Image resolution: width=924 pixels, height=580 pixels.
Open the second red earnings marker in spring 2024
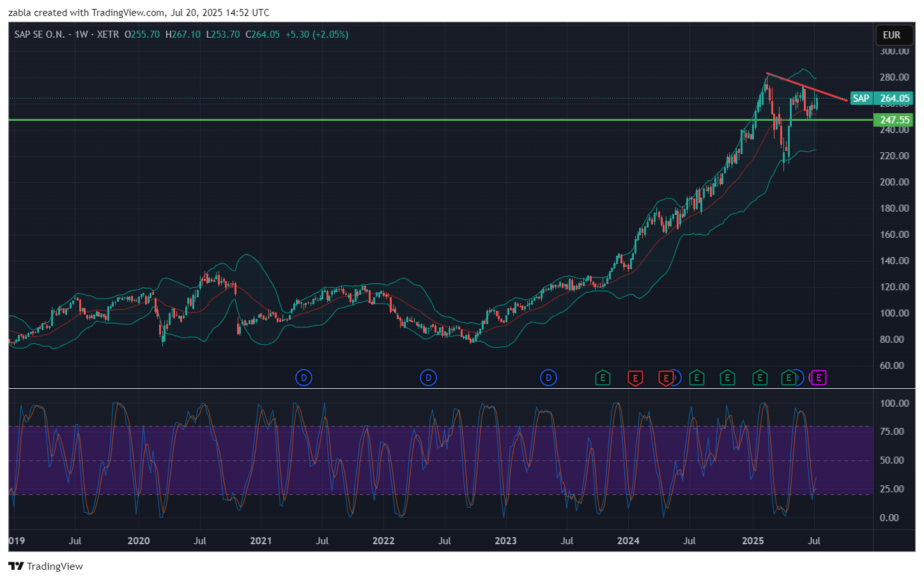pos(666,378)
